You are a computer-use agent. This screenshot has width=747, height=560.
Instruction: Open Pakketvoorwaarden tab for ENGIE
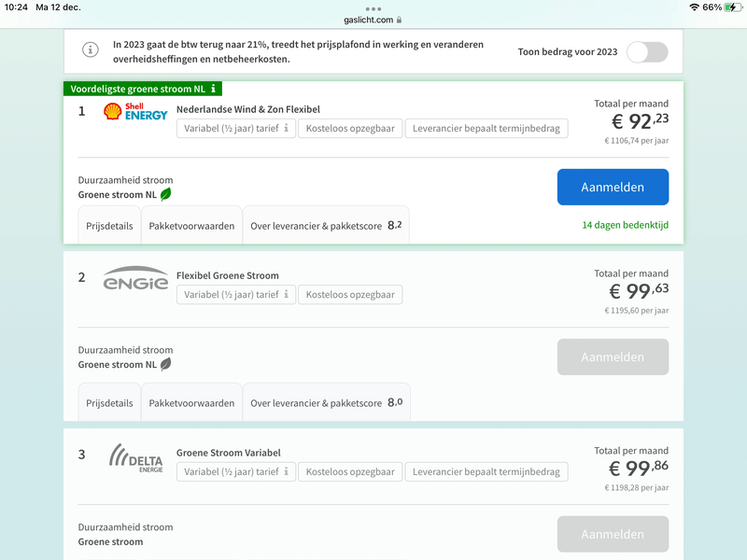tap(191, 403)
